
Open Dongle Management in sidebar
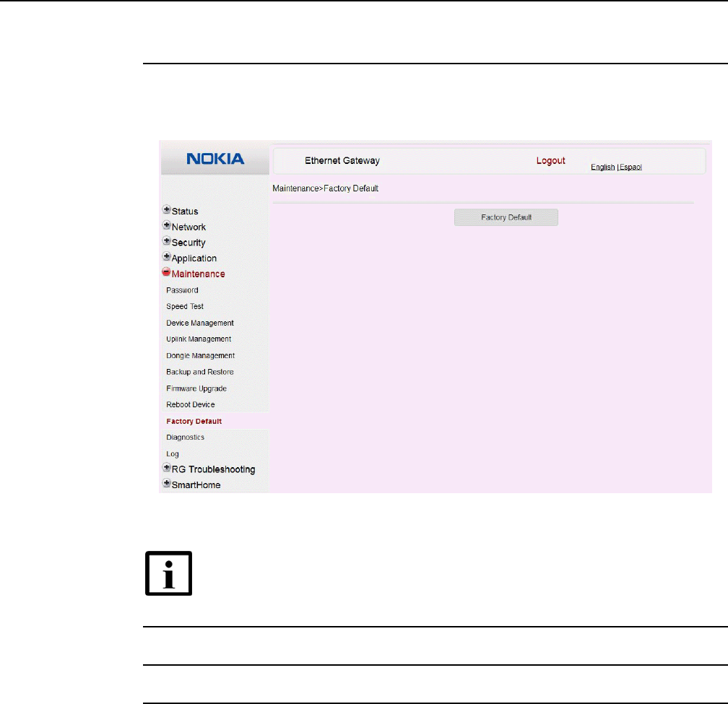point(201,355)
